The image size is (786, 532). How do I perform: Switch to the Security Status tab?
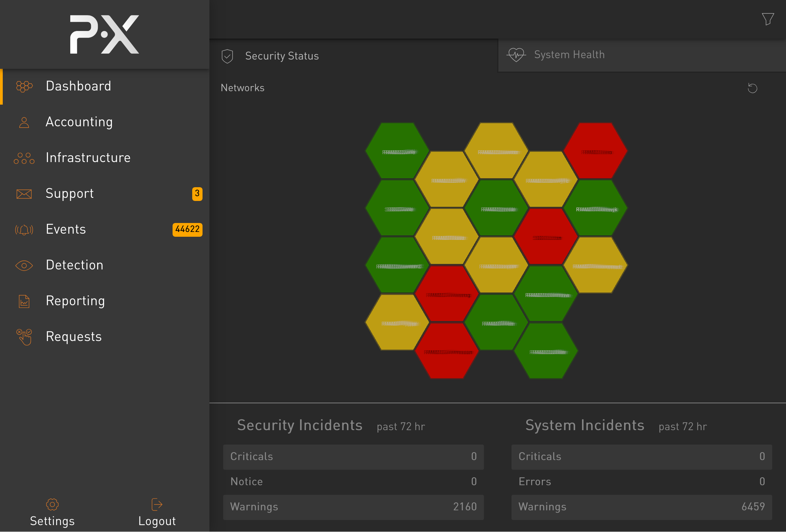click(354, 56)
